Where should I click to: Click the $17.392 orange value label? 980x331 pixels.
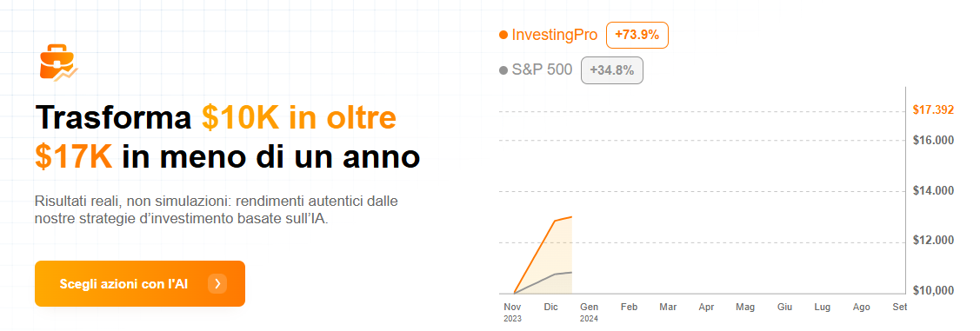933,110
